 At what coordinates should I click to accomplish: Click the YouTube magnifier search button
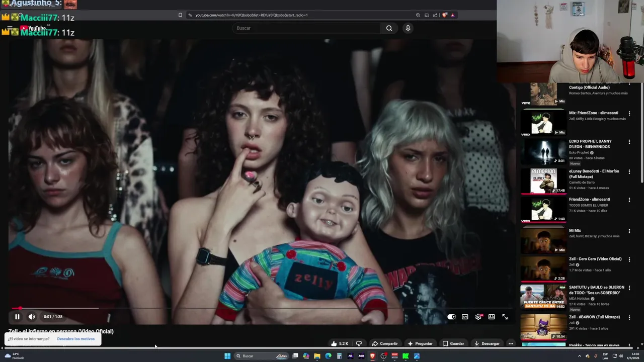pyautogui.click(x=389, y=28)
